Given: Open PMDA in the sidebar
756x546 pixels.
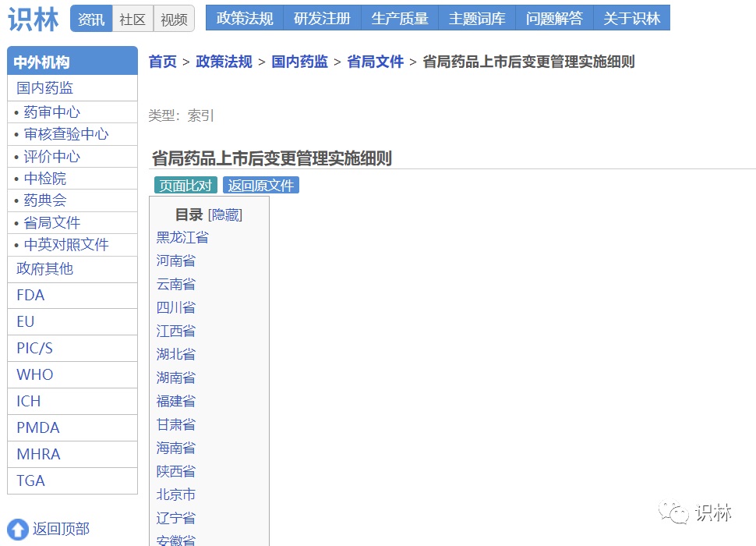Looking at the screenshot, I should (x=72, y=427).
